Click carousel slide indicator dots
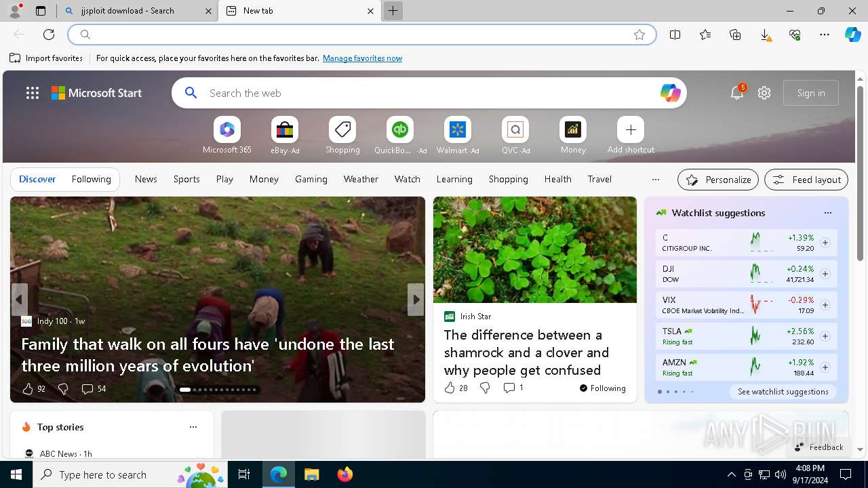 [218, 390]
